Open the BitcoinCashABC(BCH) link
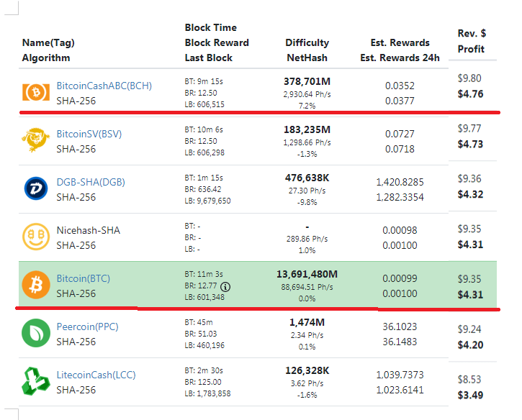Viewport: 522px width, 420px height. [x=104, y=86]
